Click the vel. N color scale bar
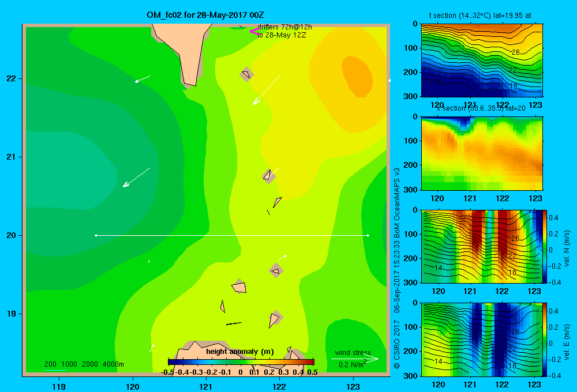Viewport: 577px width, 392px height. [545, 246]
